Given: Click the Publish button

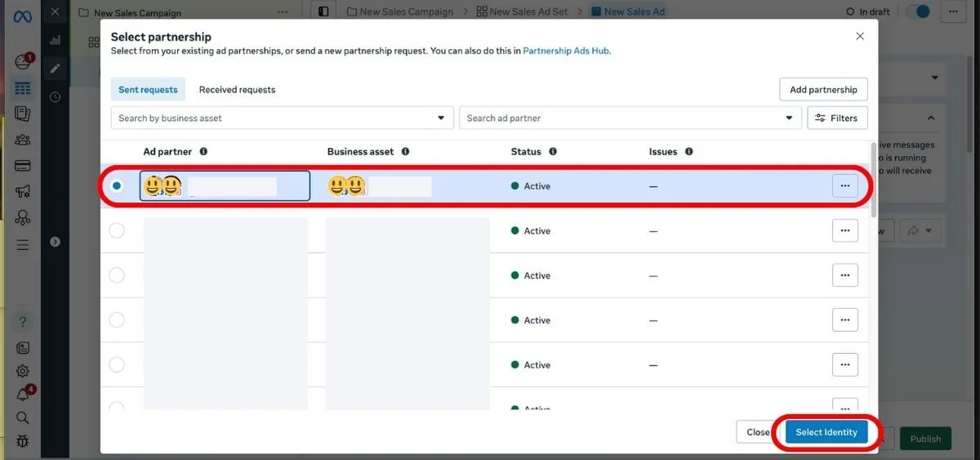Looking at the screenshot, I should 925,439.
